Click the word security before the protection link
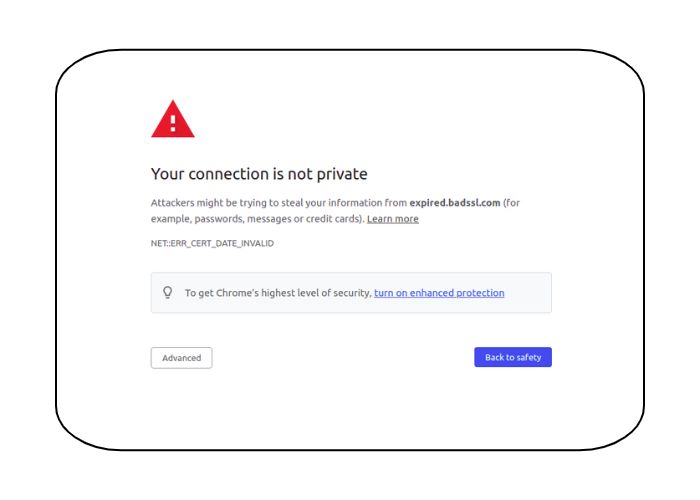 [354, 293]
